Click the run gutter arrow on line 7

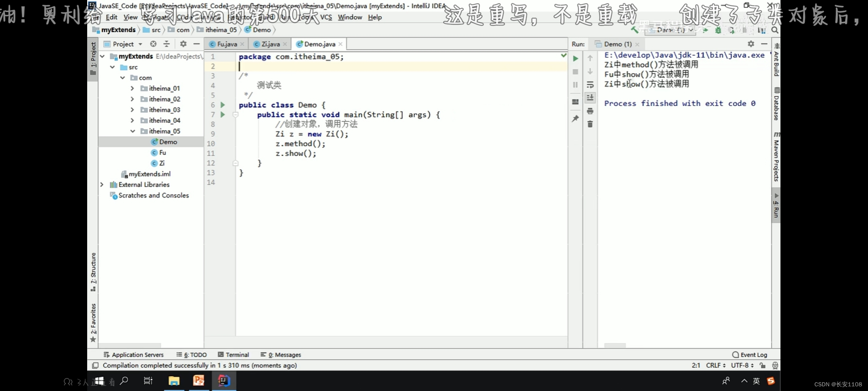point(223,115)
